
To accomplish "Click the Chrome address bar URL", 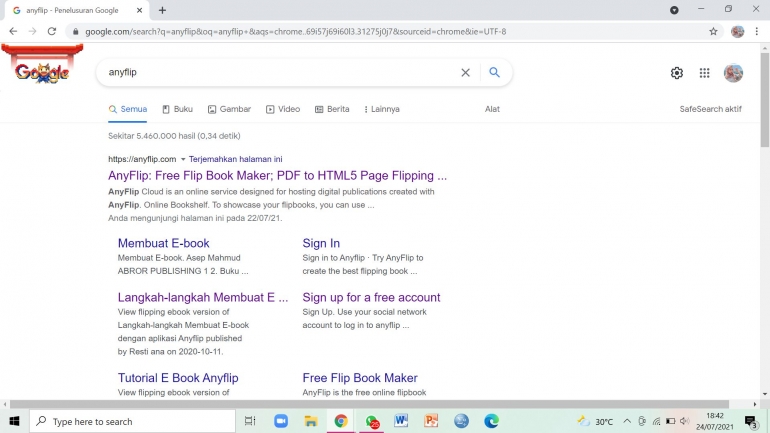I will pos(296,31).
